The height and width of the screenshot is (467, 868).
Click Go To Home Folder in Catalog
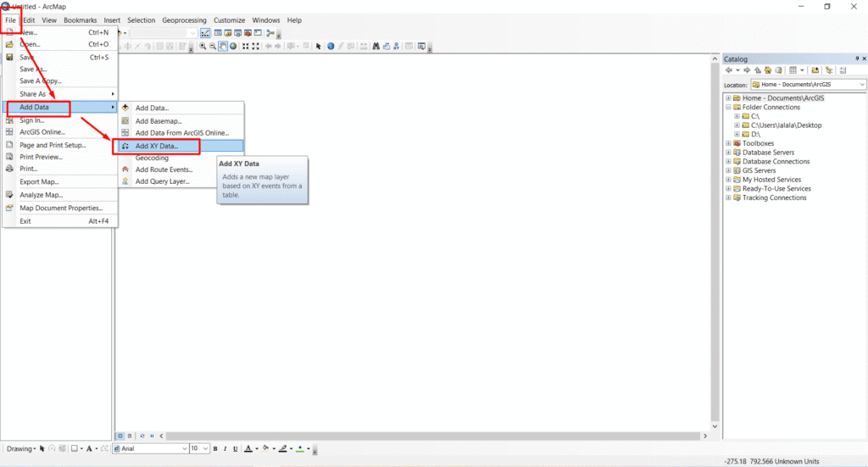768,70
